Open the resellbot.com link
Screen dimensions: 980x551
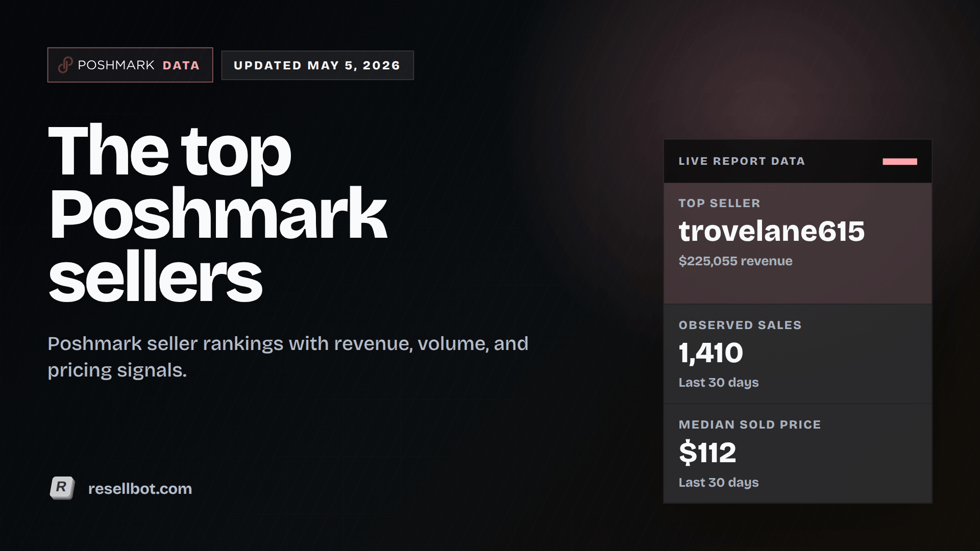(x=140, y=489)
